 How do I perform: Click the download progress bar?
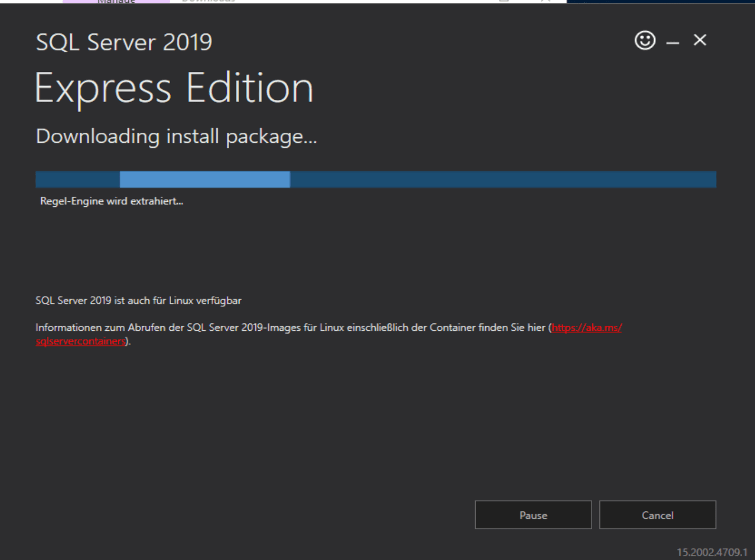point(376,179)
